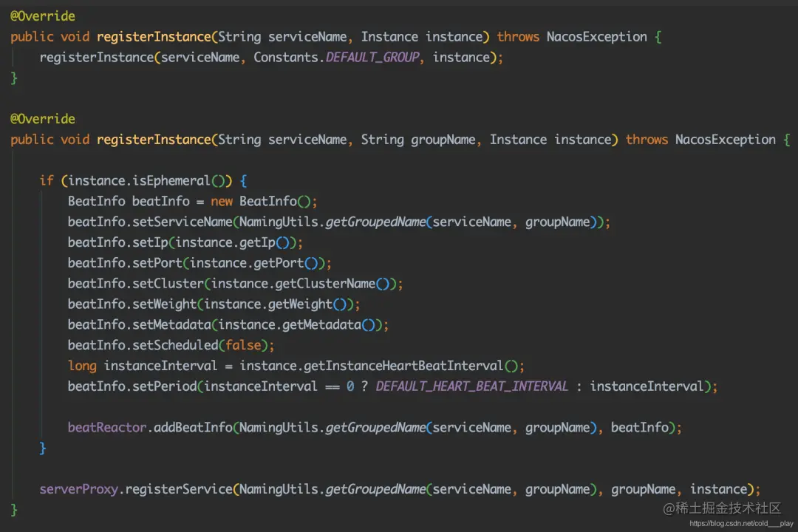
Task: Click the setPort method name
Action: (x=157, y=263)
